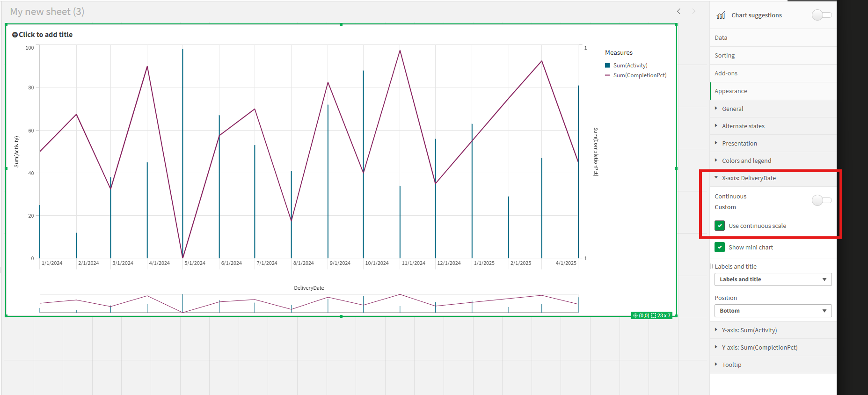Expand the Tooltip section
The height and width of the screenshot is (395, 868).
point(773,365)
